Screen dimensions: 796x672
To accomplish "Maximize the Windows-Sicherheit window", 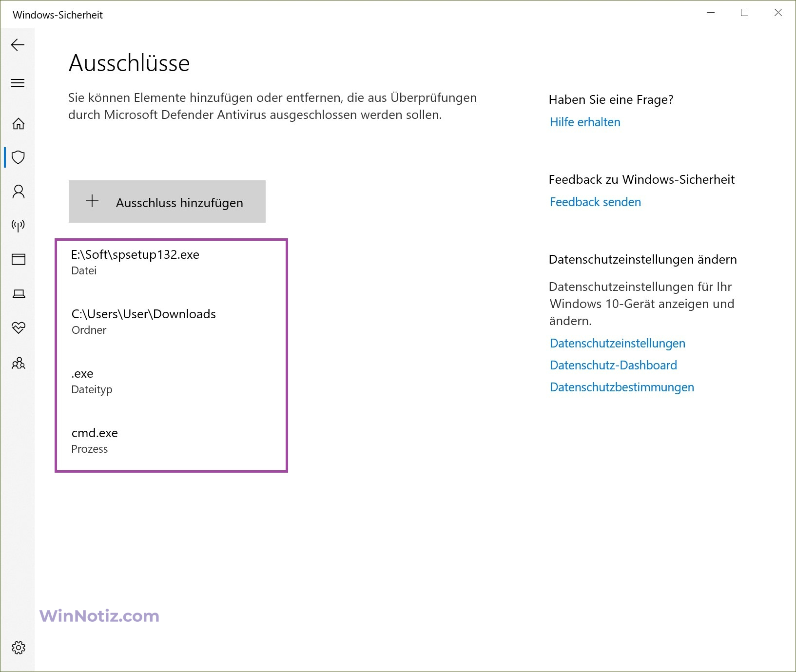I will pyautogui.click(x=744, y=13).
